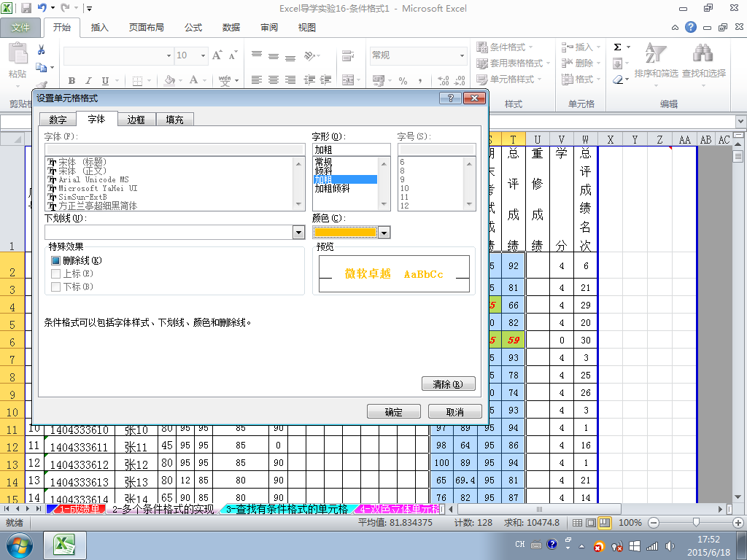Click the Percent style icon
The height and width of the screenshot is (560, 747).
point(403,80)
